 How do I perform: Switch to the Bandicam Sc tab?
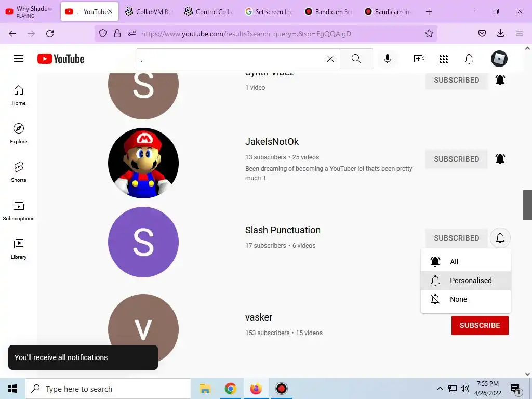pos(328,12)
